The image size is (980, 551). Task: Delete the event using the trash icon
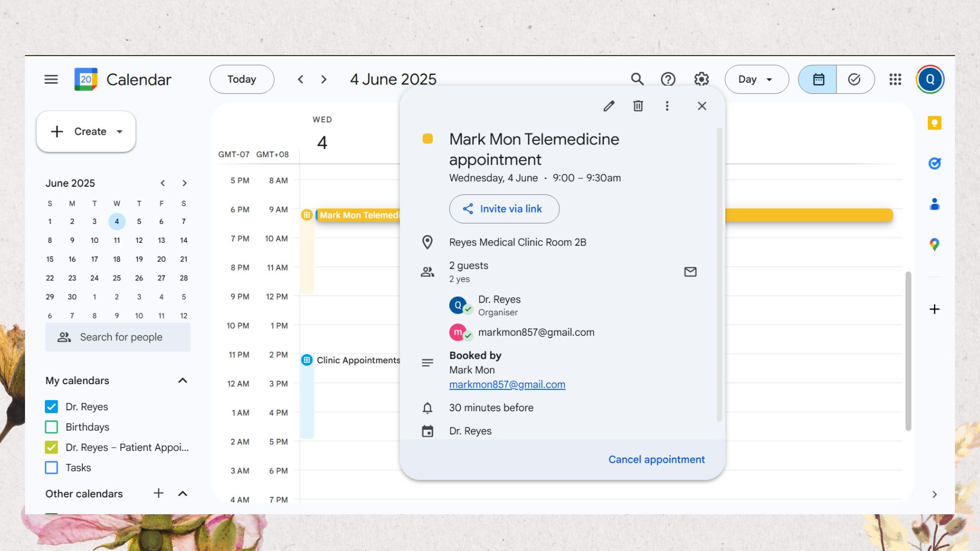(x=638, y=106)
